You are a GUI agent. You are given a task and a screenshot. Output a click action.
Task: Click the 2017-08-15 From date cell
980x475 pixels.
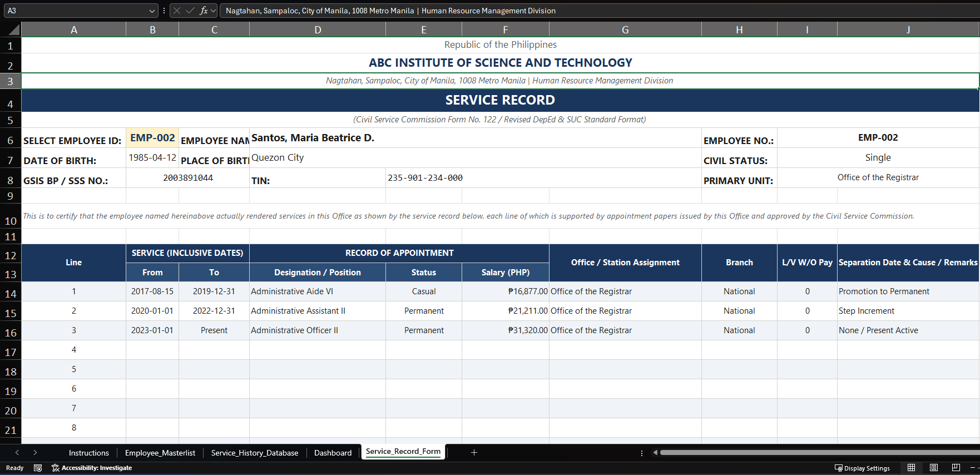152,291
